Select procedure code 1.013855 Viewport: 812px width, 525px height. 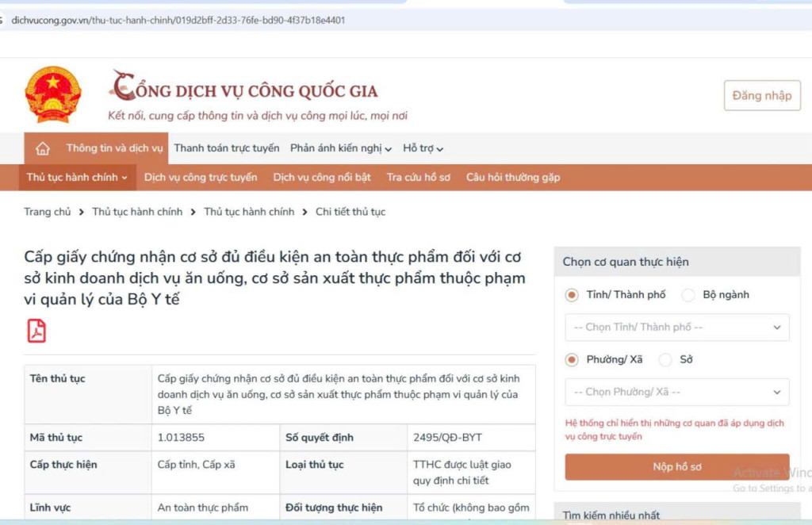click(181, 438)
